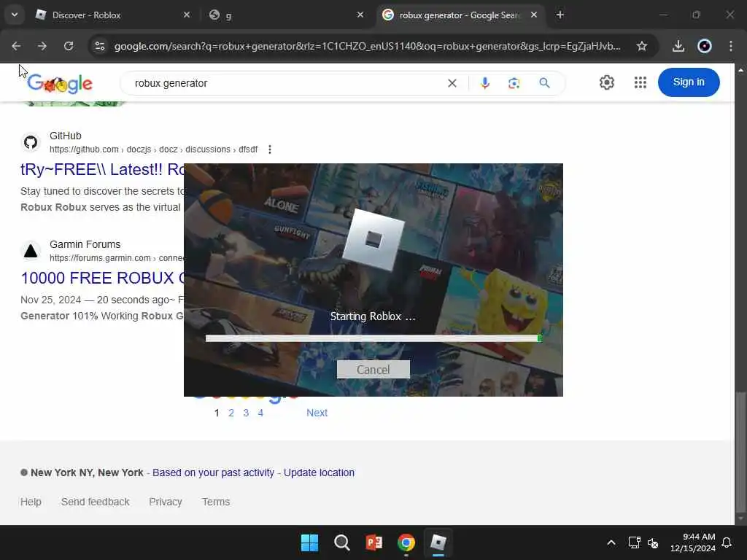Open the Privacy footer link
This screenshot has width=747, height=560.
[x=166, y=502]
